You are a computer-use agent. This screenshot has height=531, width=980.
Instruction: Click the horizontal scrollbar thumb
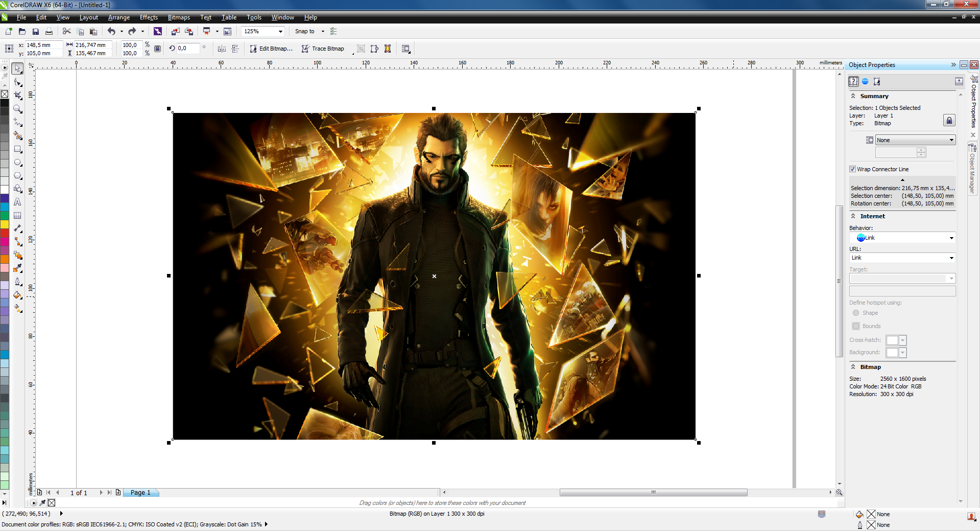653,493
